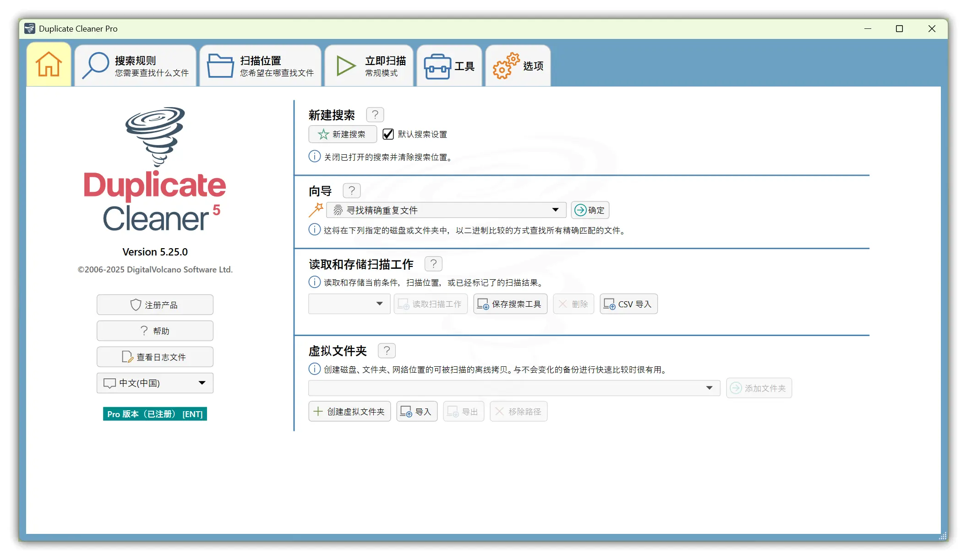Click 保存搜索工具 button
This screenshot has height=560, width=967.
click(510, 304)
